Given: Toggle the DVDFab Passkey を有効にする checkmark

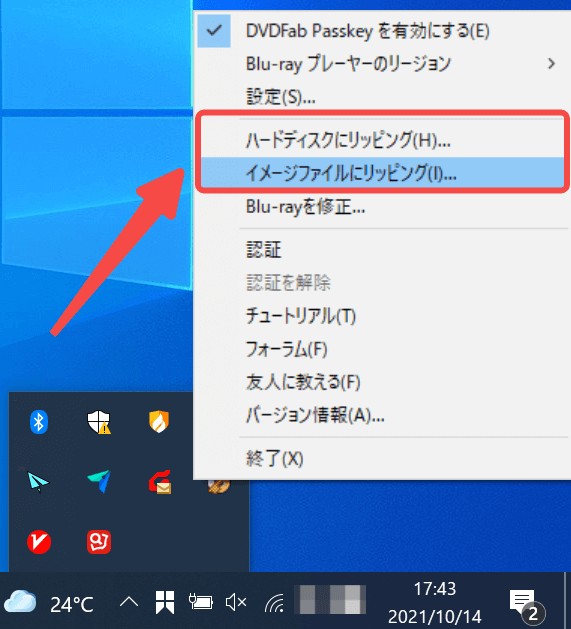Looking at the screenshot, I should coord(214,30).
